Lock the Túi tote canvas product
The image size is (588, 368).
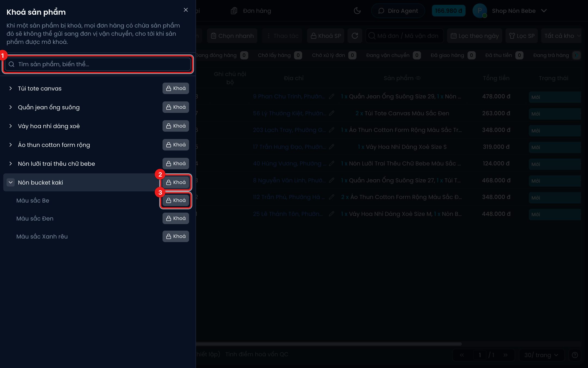176,88
